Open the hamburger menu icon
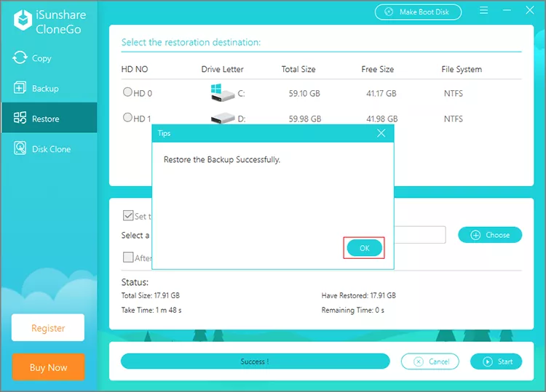The image size is (546, 392). point(483,10)
